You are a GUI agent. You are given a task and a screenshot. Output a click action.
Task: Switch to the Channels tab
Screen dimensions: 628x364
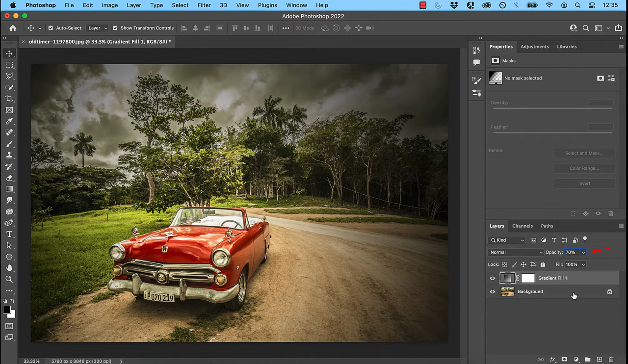[x=522, y=226]
